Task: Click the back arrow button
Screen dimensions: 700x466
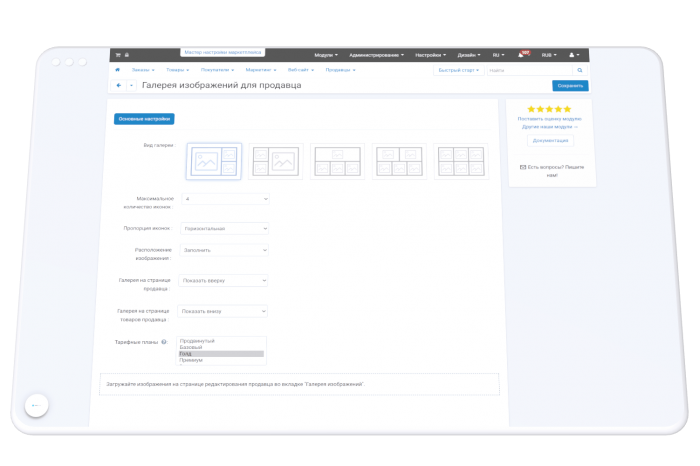Action: click(119, 85)
